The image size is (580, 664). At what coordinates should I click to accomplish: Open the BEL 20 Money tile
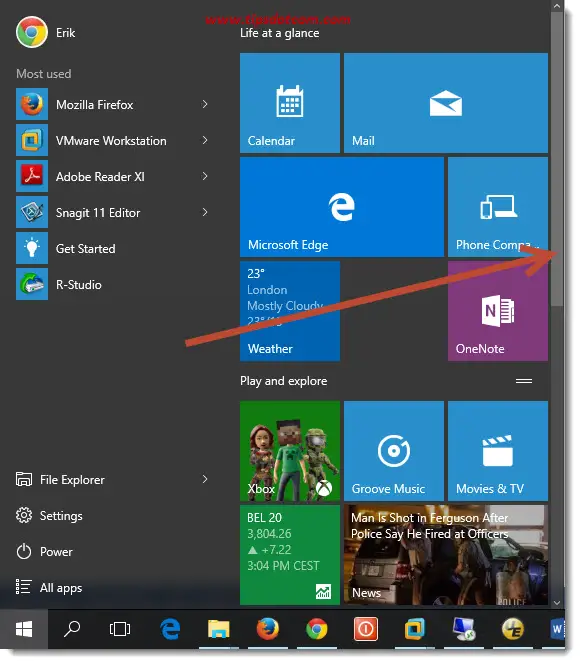[x=290, y=555]
